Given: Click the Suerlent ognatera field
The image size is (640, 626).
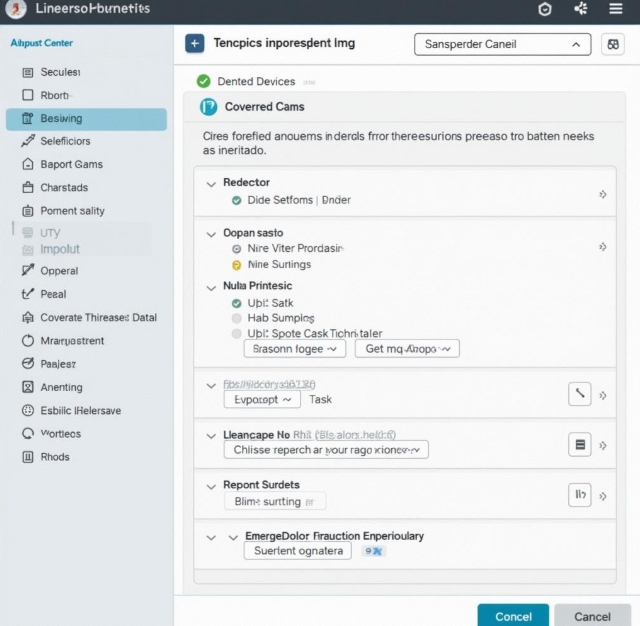Looking at the screenshot, I should (297, 551).
